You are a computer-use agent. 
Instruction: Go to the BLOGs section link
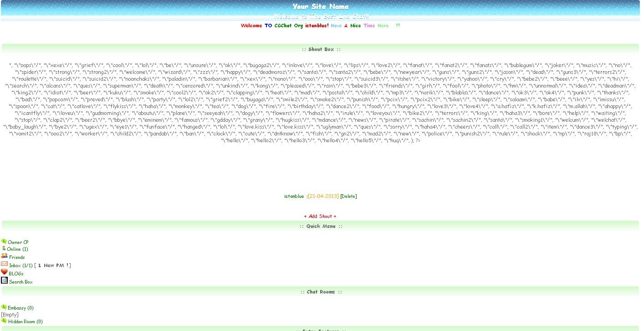(16, 274)
